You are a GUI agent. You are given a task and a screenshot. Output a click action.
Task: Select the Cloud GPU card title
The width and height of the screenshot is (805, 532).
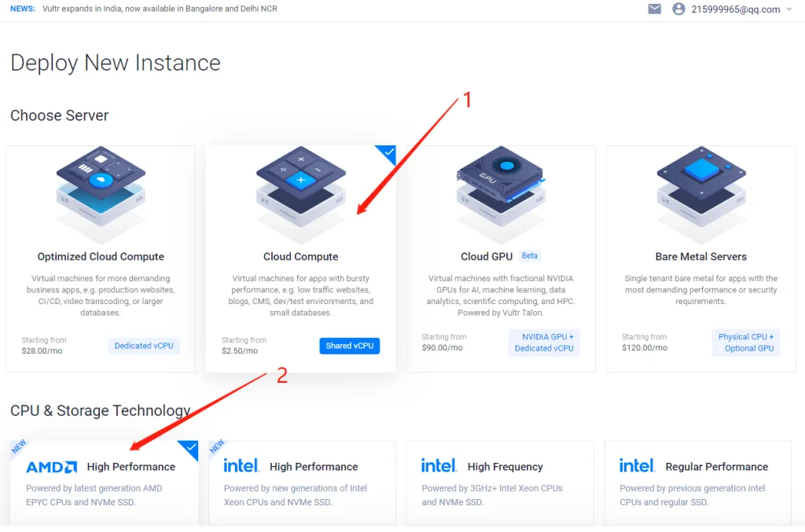[x=486, y=256]
